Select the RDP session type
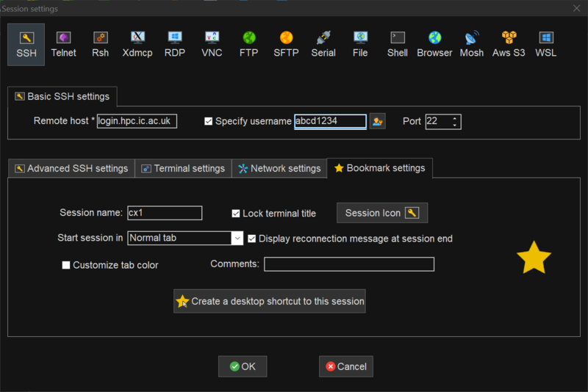This screenshot has height=392, width=588. coord(175,45)
